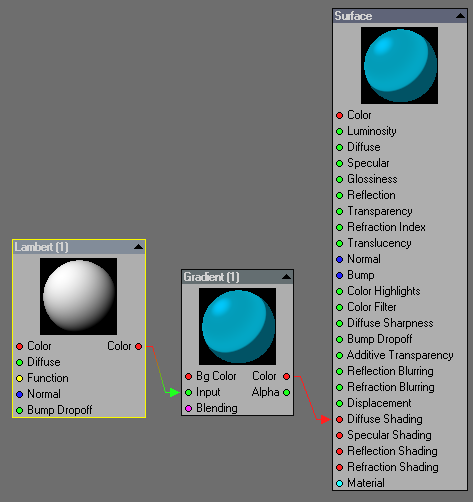Click the Refraction Blurring input connector
This screenshot has height=502, width=473.
(339, 387)
